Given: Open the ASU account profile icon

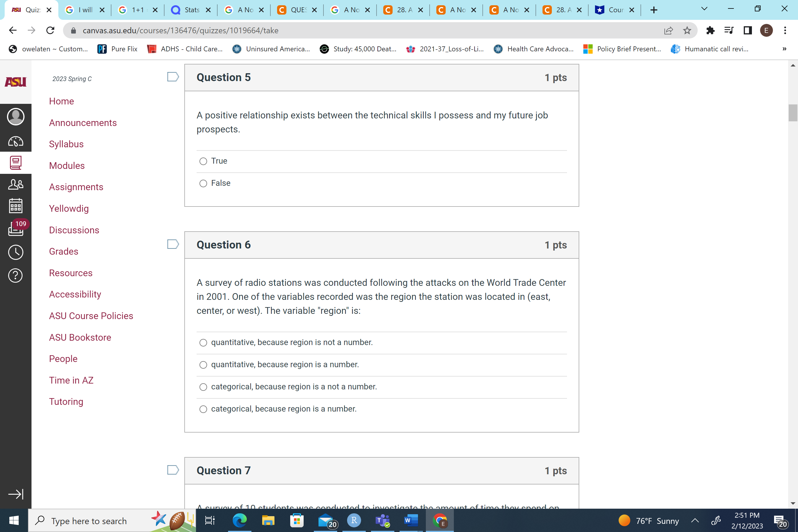Looking at the screenshot, I should tap(16, 116).
